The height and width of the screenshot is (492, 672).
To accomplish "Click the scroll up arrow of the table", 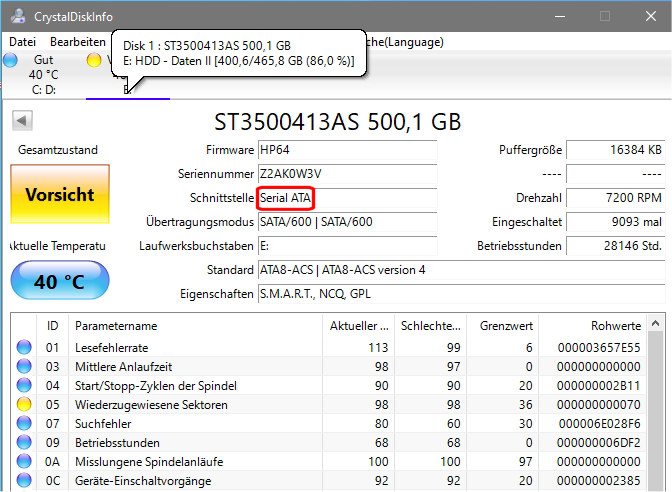I will coord(655,324).
